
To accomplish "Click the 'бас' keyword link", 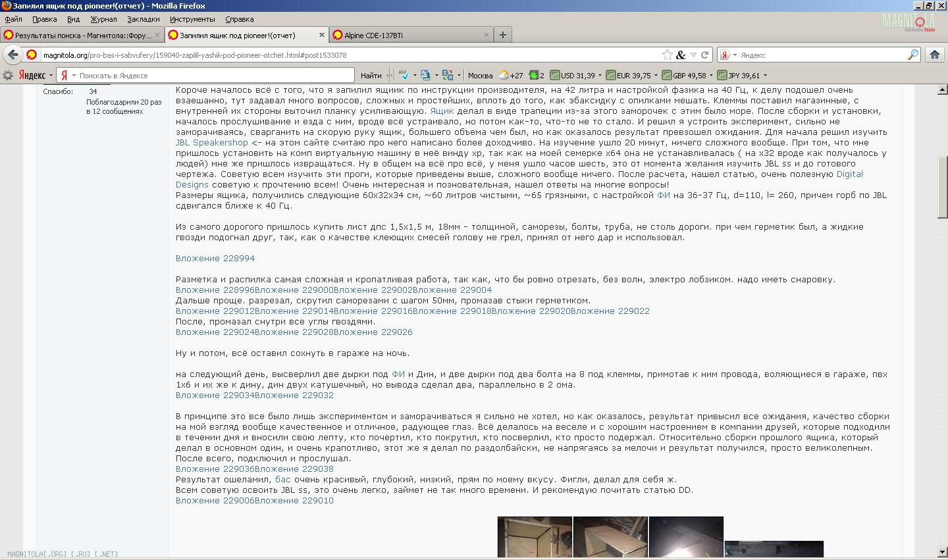I will pos(282,479).
